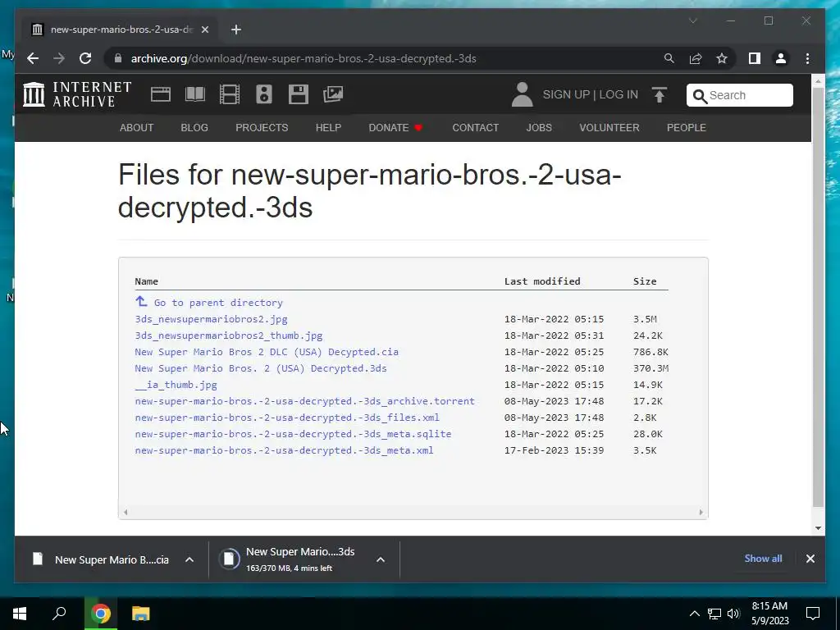Image resolution: width=840 pixels, height=630 pixels.
Task: Click Chrome's forward arrow
Action: point(59,58)
